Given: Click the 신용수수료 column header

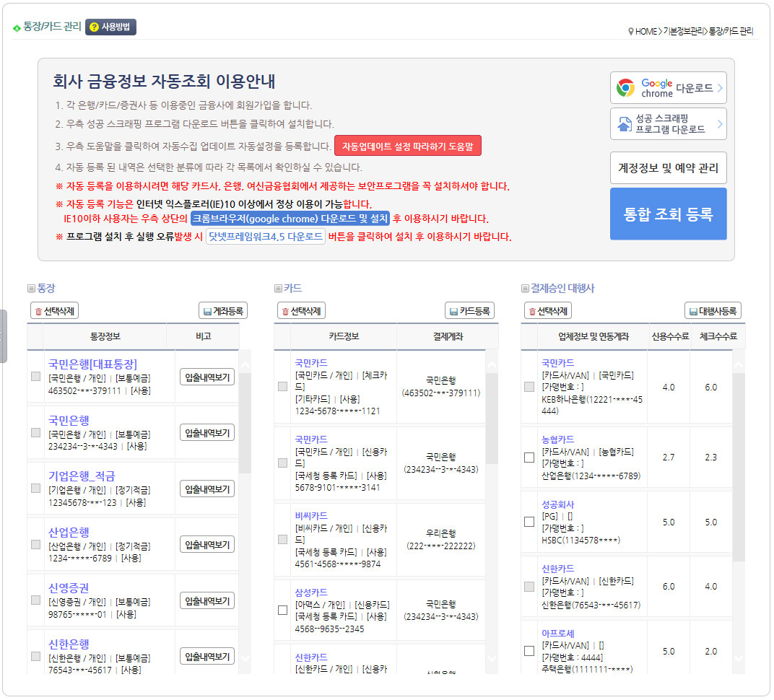Looking at the screenshot, I should (x=670, y=336).
